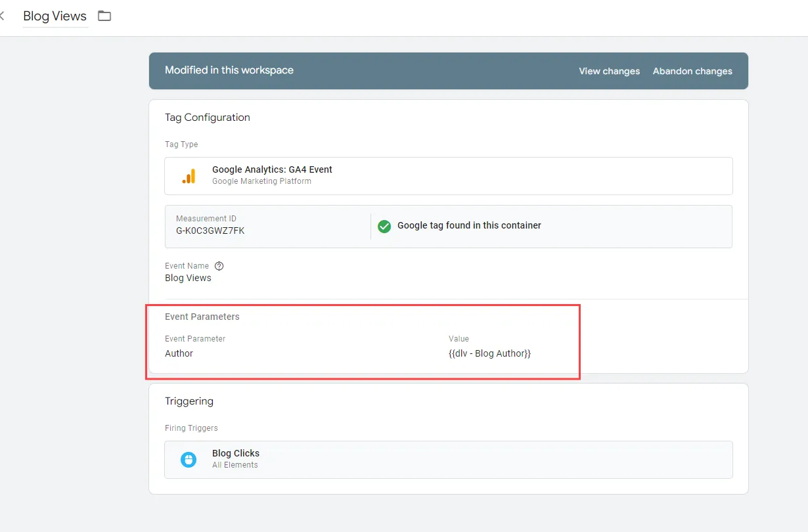The image size is (808, 532).
Task: Click 'Google tag found in this container' text
Action: click(x=469, y=225)
